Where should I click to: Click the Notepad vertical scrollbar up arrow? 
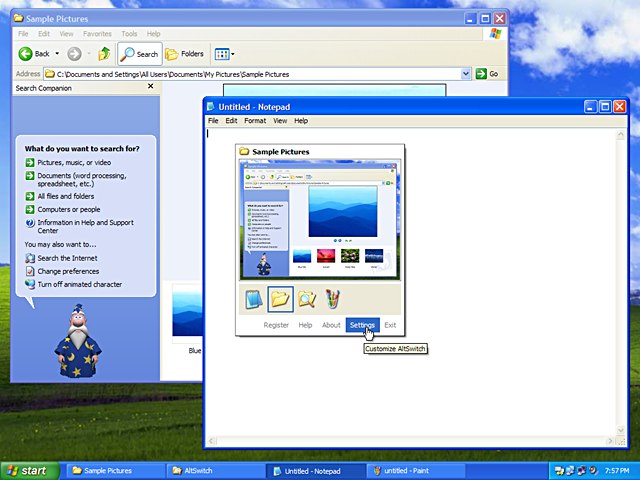[621, 134]
